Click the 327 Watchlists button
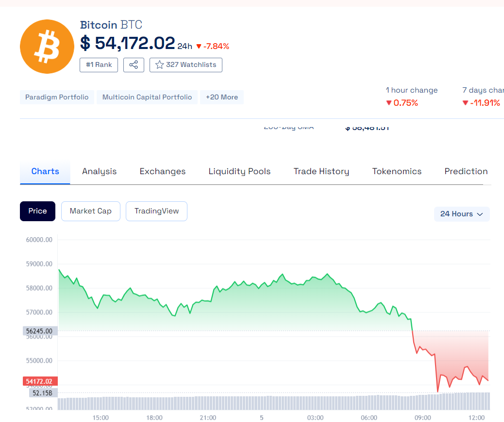504x422 pixels. tap(186, 65)
